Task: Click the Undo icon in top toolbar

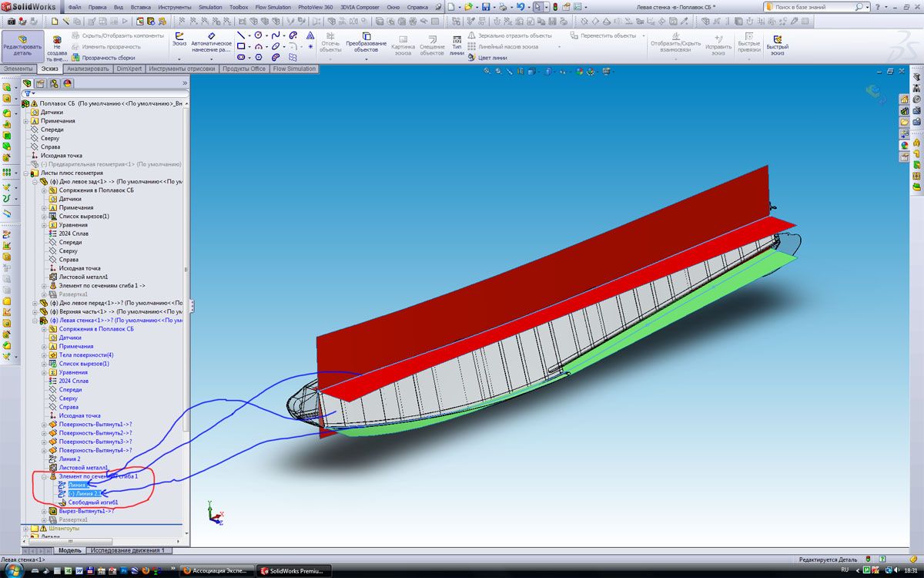Action: [x=521, y=7]
